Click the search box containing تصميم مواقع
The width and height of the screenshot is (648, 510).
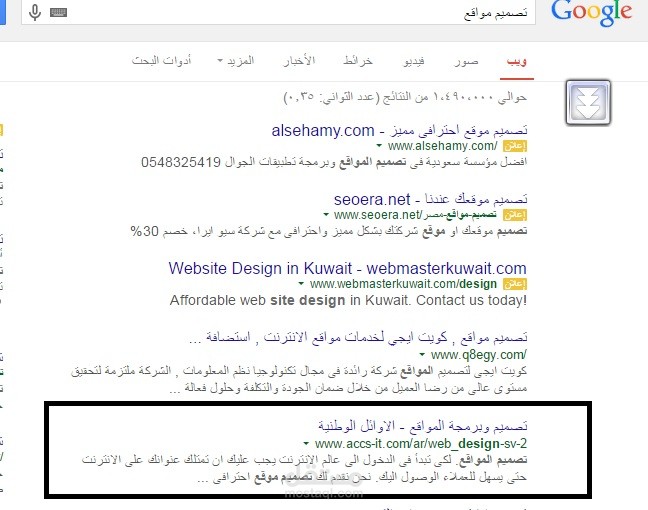278,12
